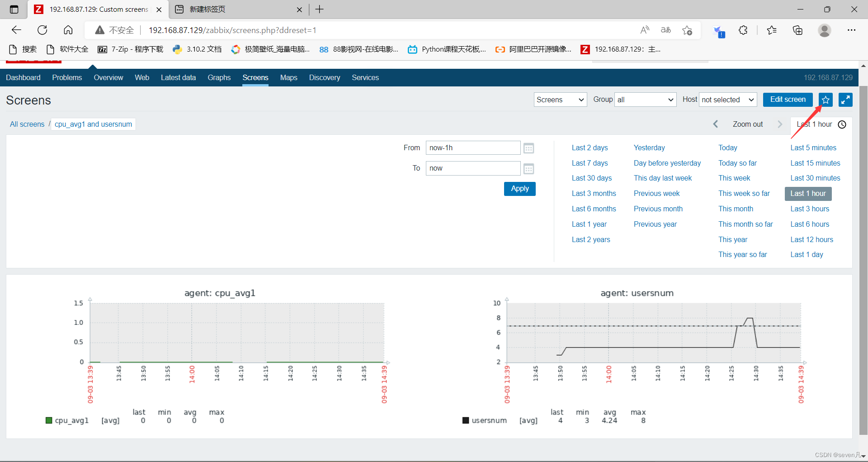Open browser settings and more menu
Screen dimensions: 868x462
click(x=852, y=30)
